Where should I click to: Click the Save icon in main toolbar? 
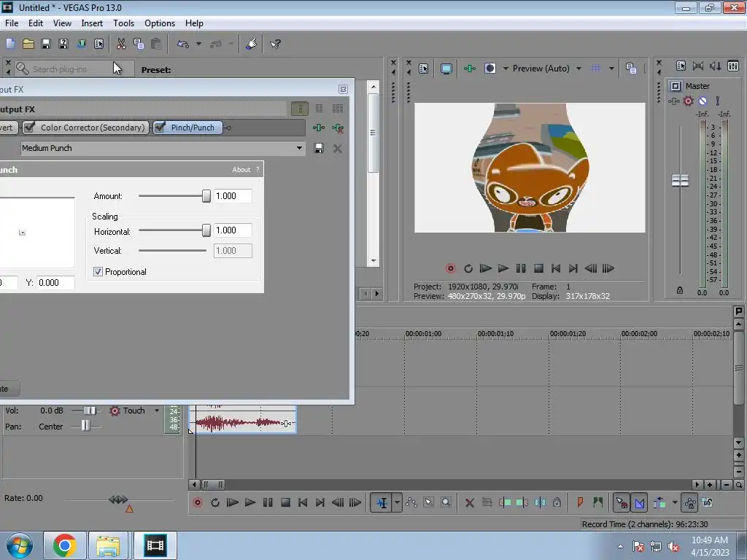click(x=46, y=44)
